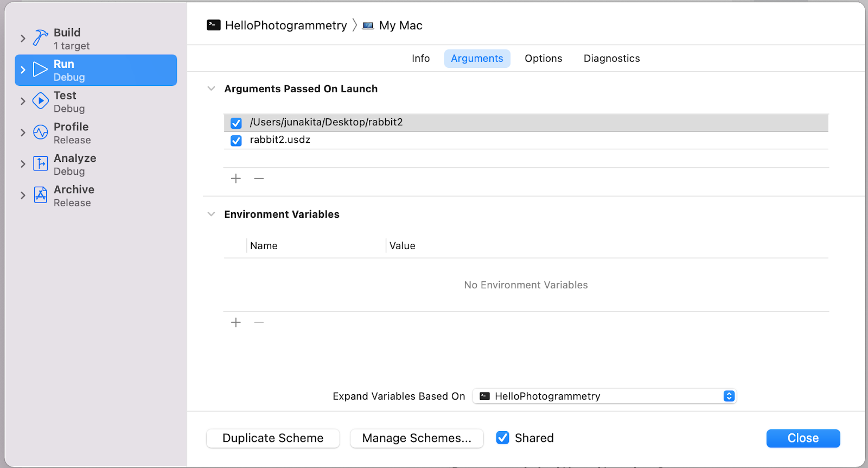
Task: Expand the Run action chevron
Action: pos(23,69)
